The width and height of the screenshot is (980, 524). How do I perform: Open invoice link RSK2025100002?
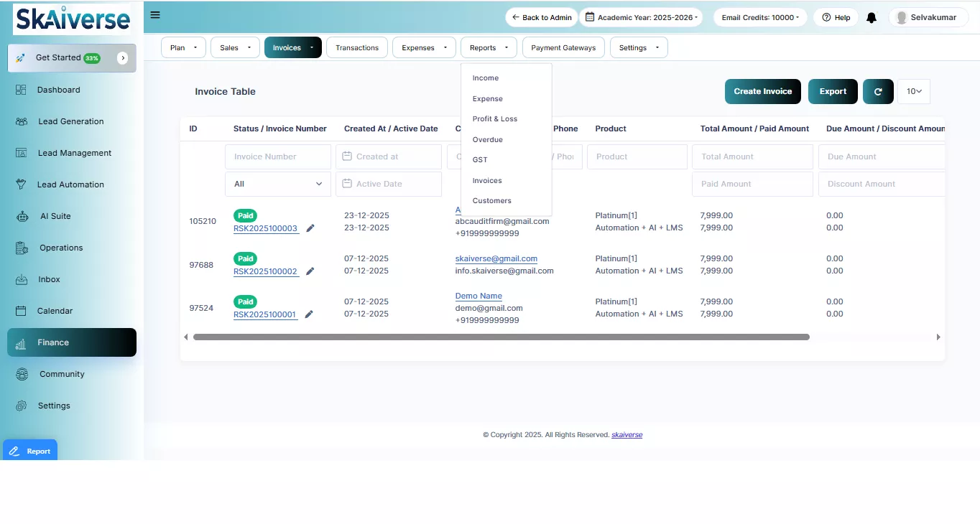tap(265, 271)
